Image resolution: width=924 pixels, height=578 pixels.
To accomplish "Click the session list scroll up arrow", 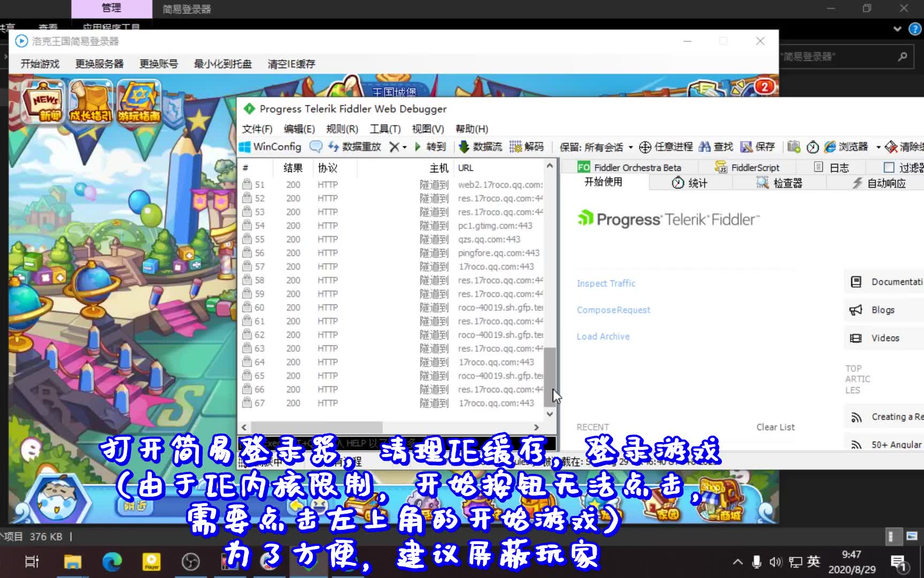I will [550, 166].
